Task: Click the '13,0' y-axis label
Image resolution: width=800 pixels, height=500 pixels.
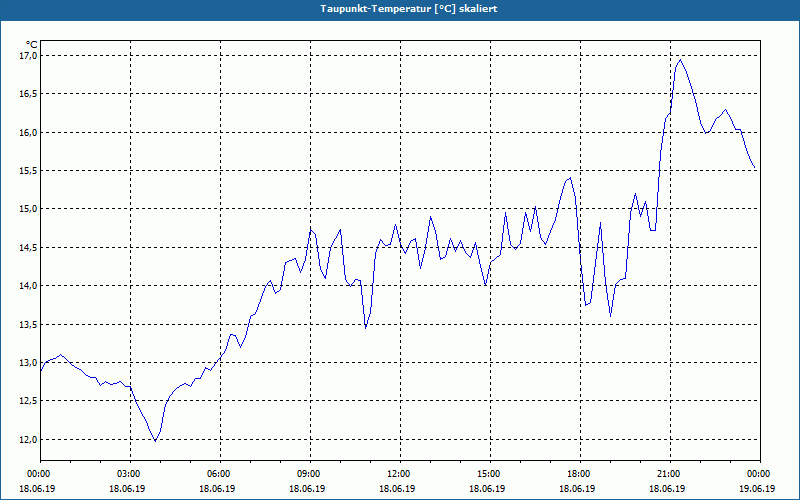Action: click(28, 363)
